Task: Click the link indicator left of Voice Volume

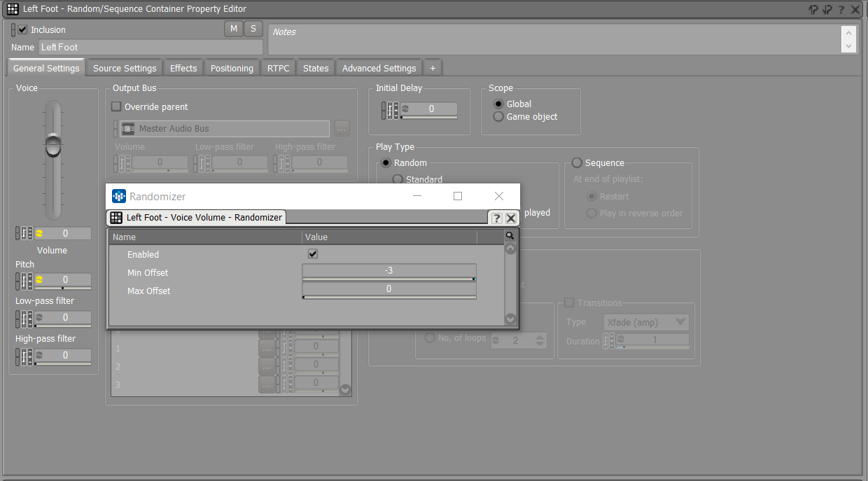Action: (x=18, y=233)
